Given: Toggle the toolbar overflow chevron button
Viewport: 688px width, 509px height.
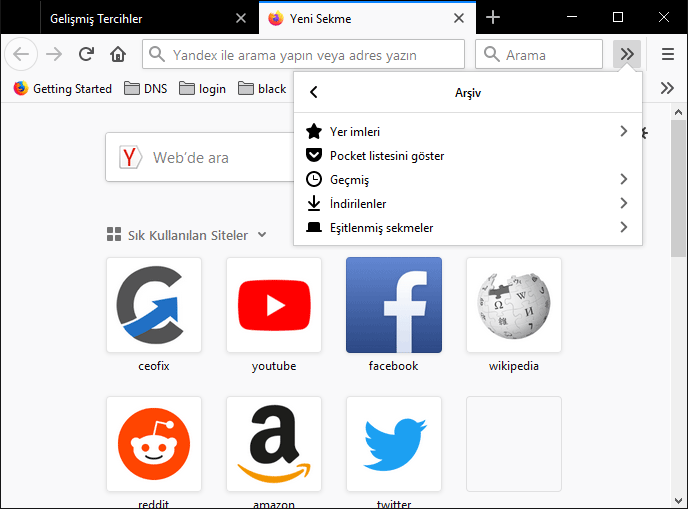Looking at the screenshot, I should [x=627, y=54].
